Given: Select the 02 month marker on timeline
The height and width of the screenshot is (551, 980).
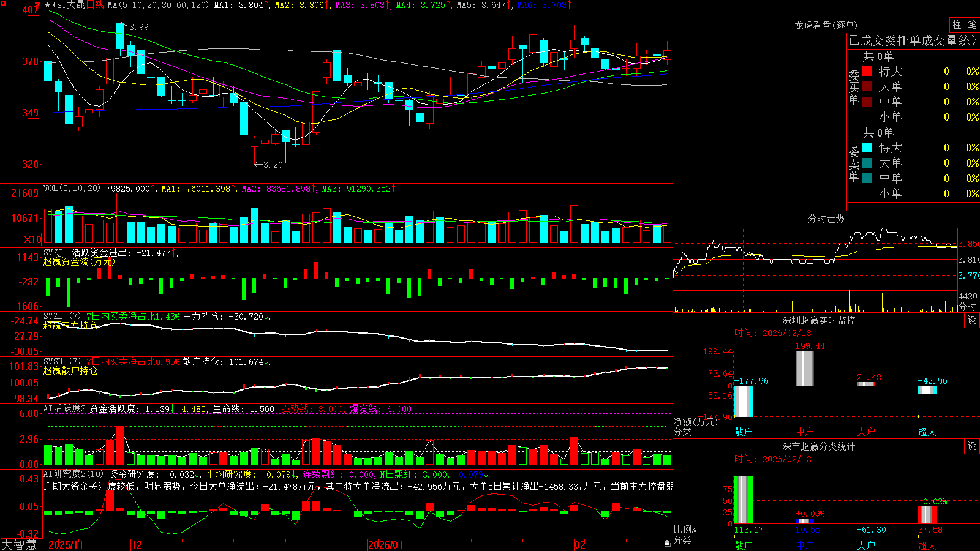Looking at the screenshot, I should (580, 545).
